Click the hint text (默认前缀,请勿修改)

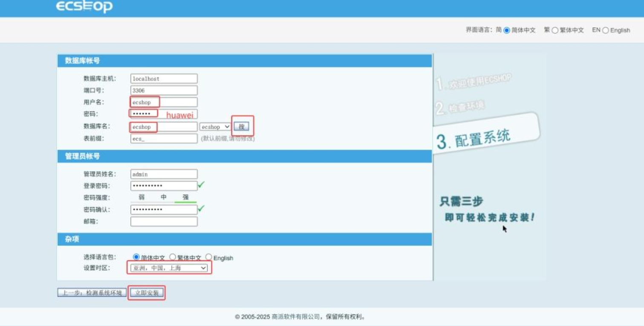[228, 138]
